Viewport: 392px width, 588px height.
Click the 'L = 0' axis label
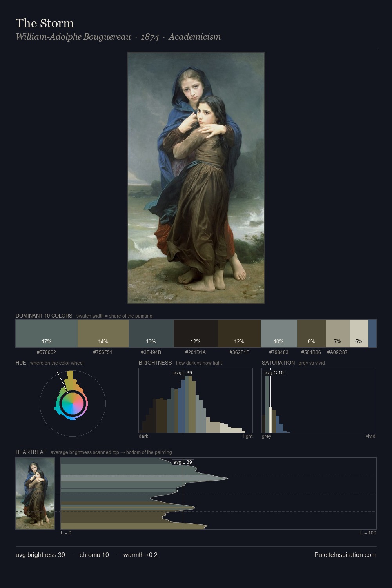(x=66, y=533)
